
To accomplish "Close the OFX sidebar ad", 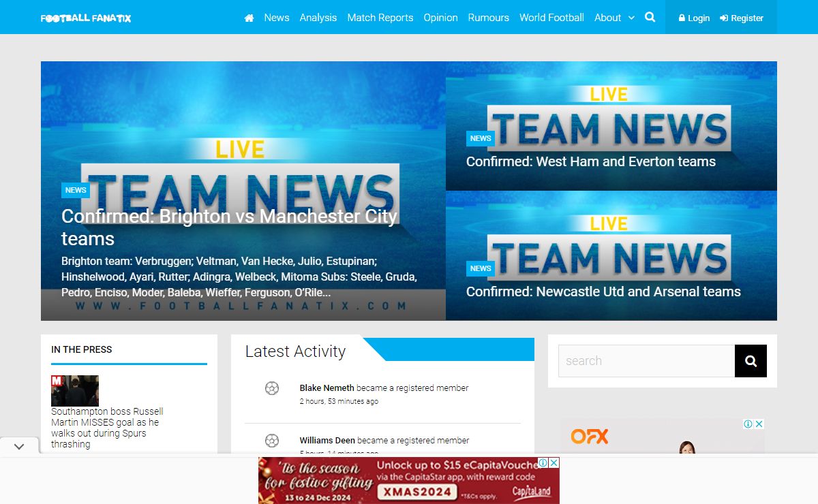I will point(759,424).
